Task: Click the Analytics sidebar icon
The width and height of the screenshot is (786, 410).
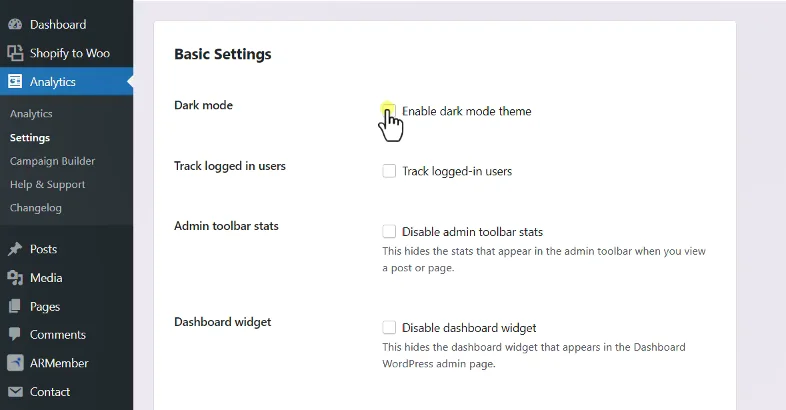Action: [x=15, y=81]
